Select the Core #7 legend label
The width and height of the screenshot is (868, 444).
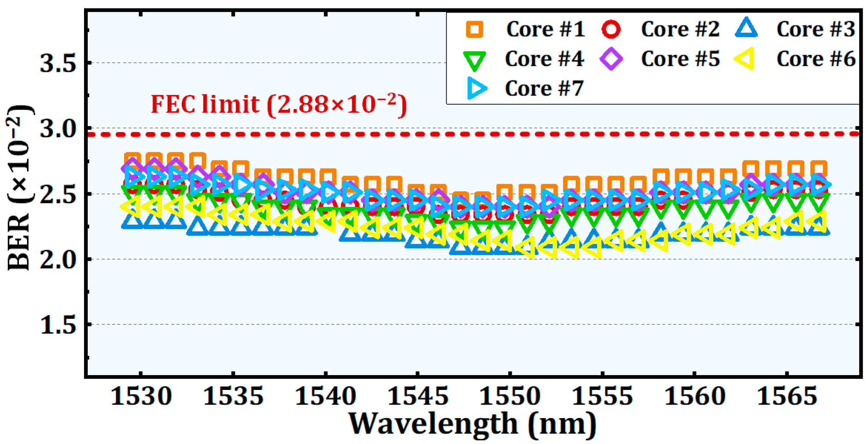click(x=544, y=89)
